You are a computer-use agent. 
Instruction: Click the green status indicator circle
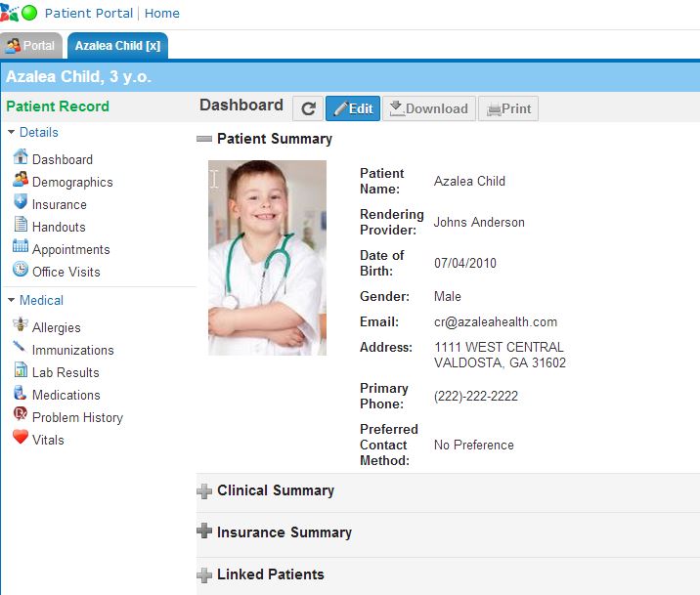(29, 13)
